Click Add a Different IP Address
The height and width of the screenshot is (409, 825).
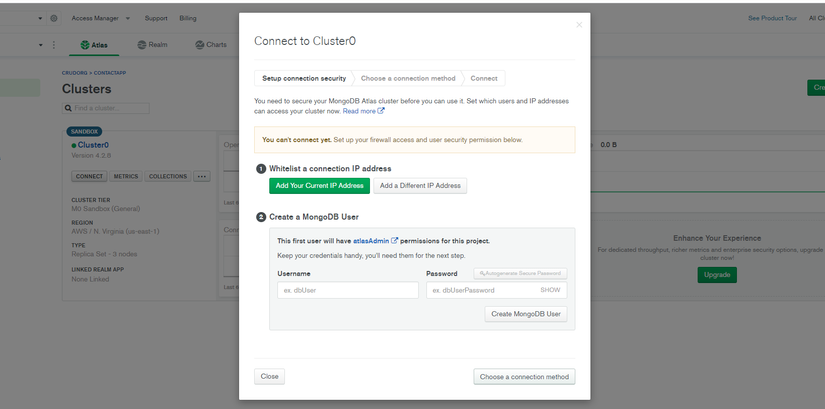click(420, 186)
